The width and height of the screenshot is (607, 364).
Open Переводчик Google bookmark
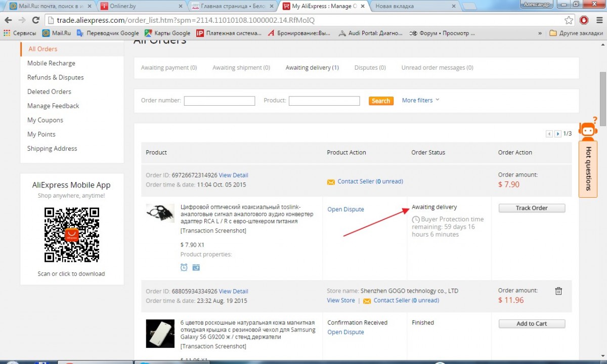[108, 33]
